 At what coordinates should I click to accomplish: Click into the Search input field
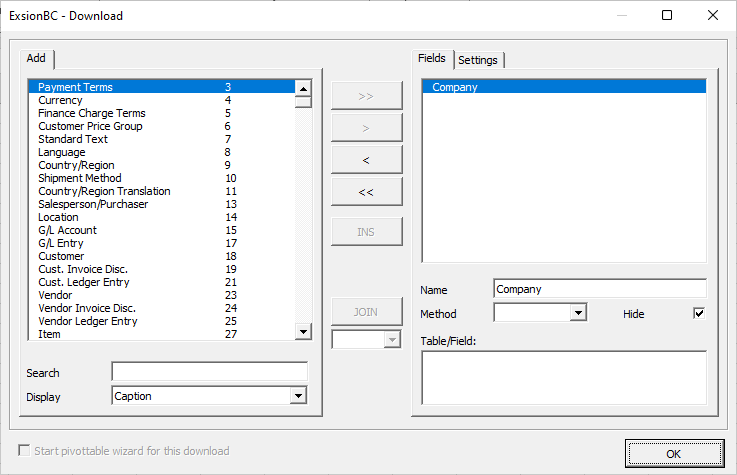(x=210, y=372)
